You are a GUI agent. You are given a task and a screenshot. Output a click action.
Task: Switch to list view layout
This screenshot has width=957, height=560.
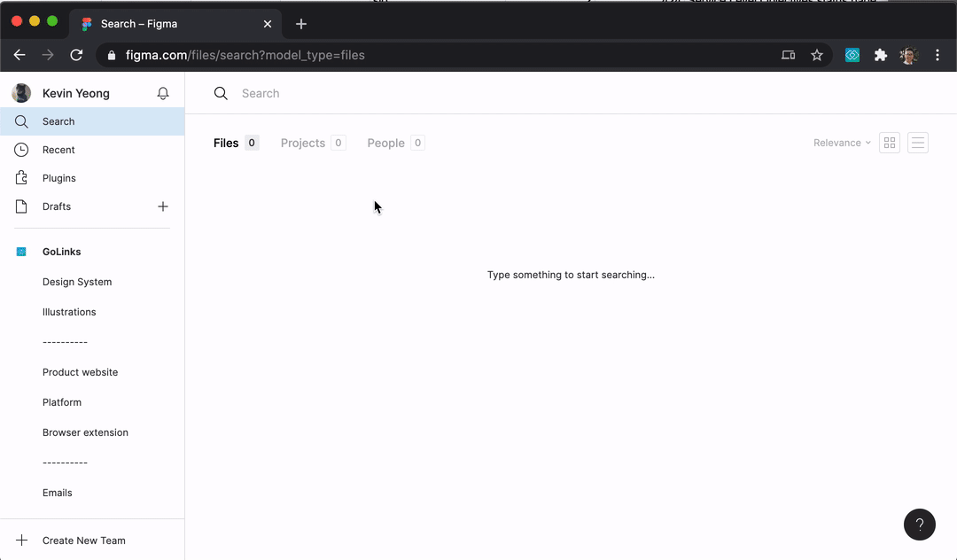coord(918,143)
